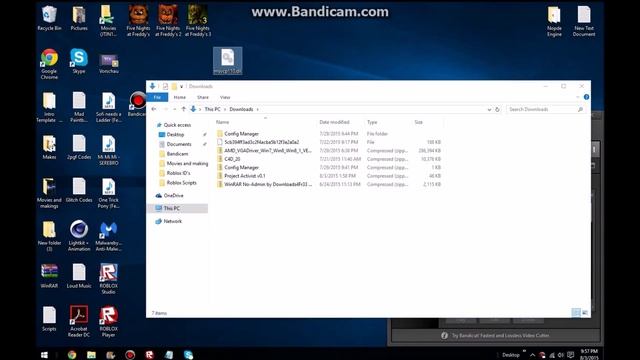Open the Windows Start button

pyautogui.click(x=44, y=355)
